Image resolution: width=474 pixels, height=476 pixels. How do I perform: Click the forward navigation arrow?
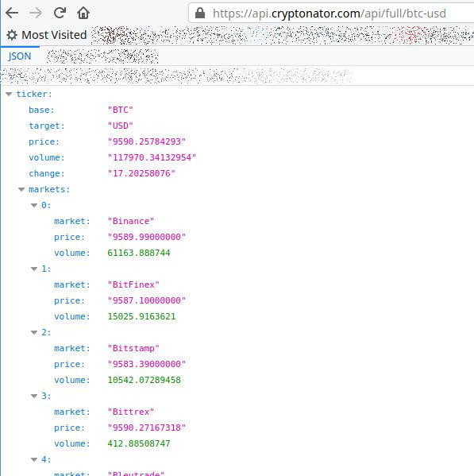click(x=36, y=13)
